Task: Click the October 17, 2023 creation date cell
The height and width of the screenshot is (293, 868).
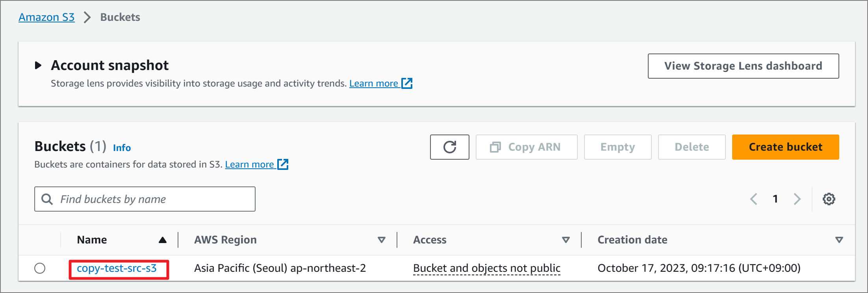Action: (x=699, y=268)
